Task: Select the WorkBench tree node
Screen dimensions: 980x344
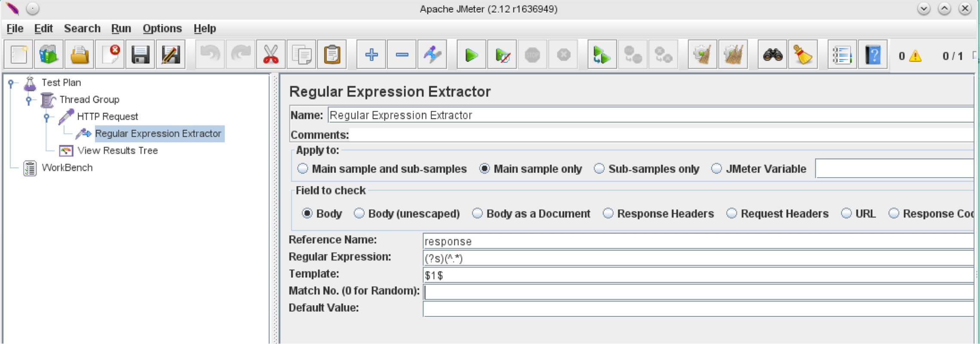Action: (67, 168)
